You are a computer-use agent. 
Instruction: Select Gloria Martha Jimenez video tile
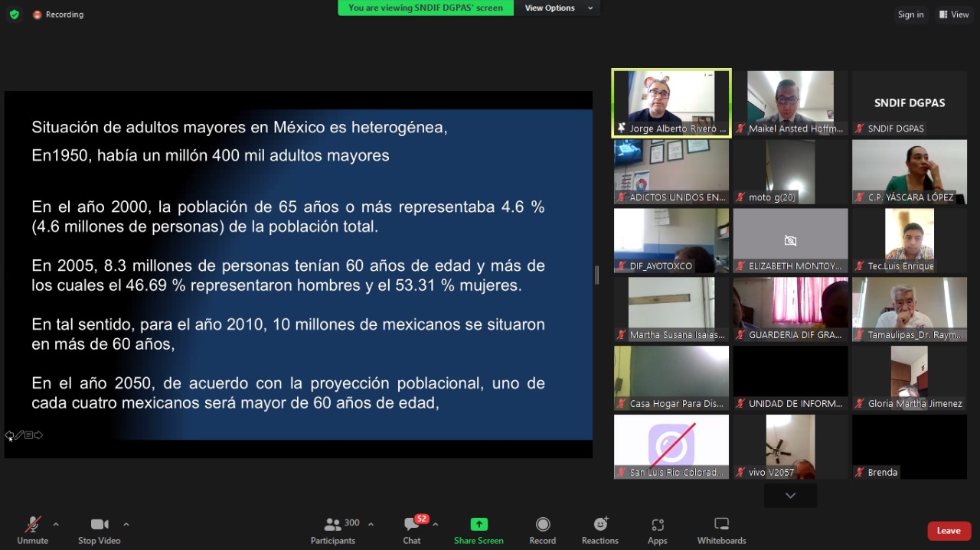910,379
